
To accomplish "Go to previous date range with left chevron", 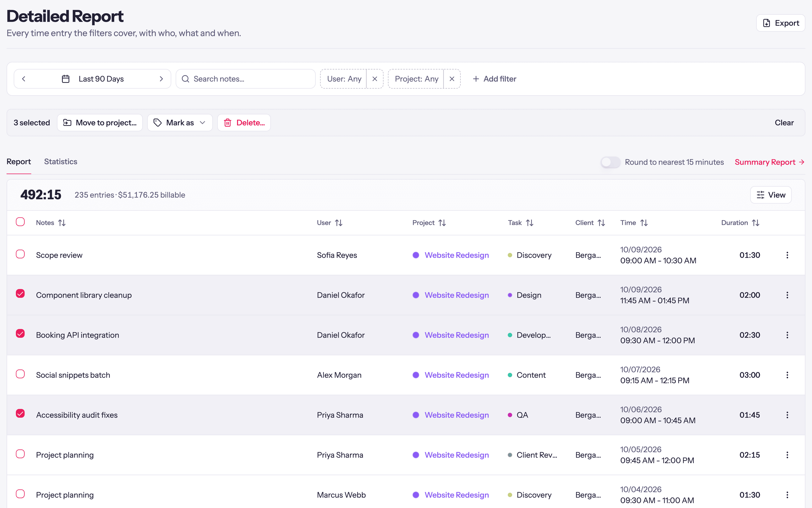I will 23,79.
